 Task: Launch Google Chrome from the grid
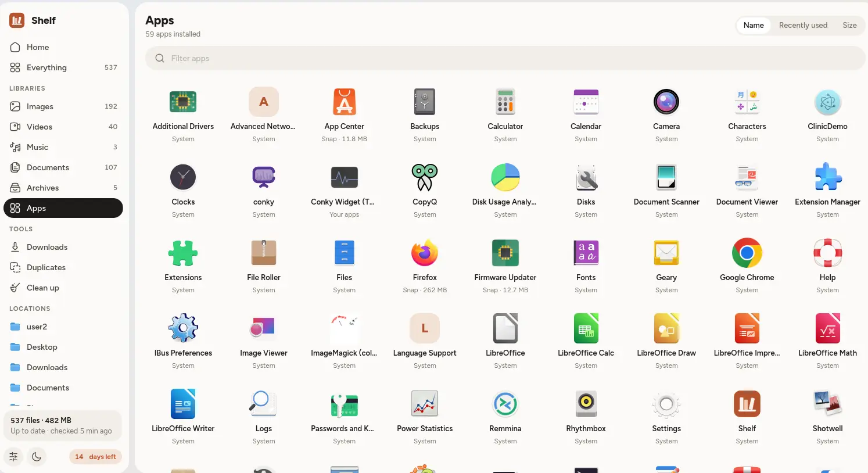[747, 253]
